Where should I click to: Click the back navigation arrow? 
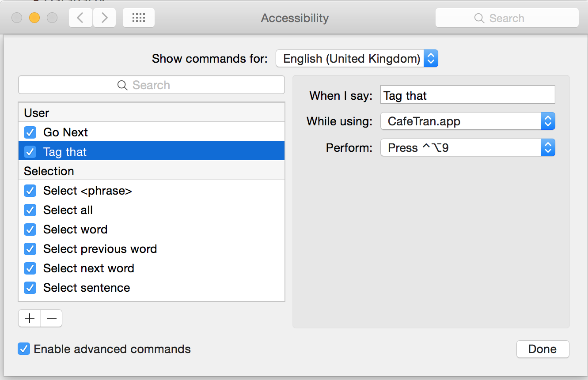point(80,18)
